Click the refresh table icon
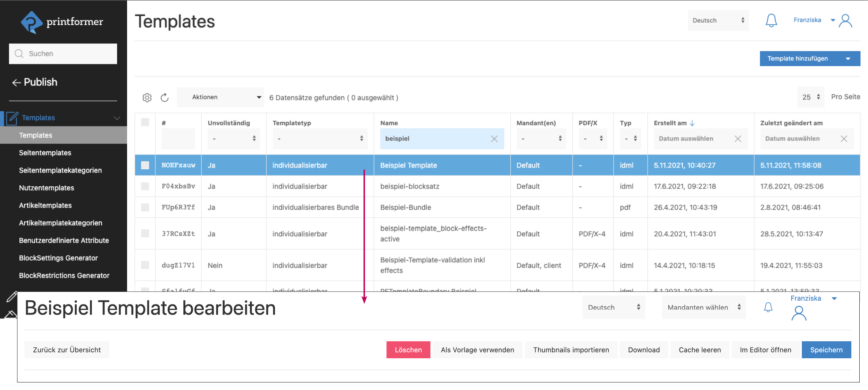The image size is (868, 390). click(x=165, y=98)
